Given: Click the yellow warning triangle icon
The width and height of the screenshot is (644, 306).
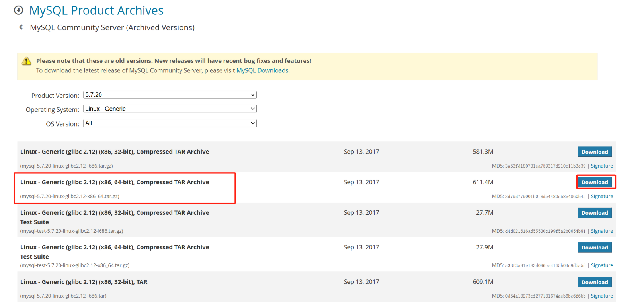Looking at the screenshot, I should click(x=26, y=61).
